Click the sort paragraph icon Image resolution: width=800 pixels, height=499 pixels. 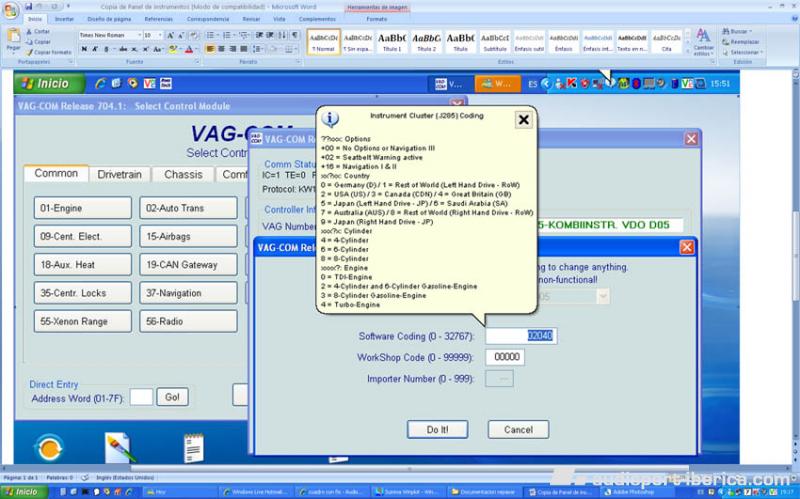(x=283, y=35)
